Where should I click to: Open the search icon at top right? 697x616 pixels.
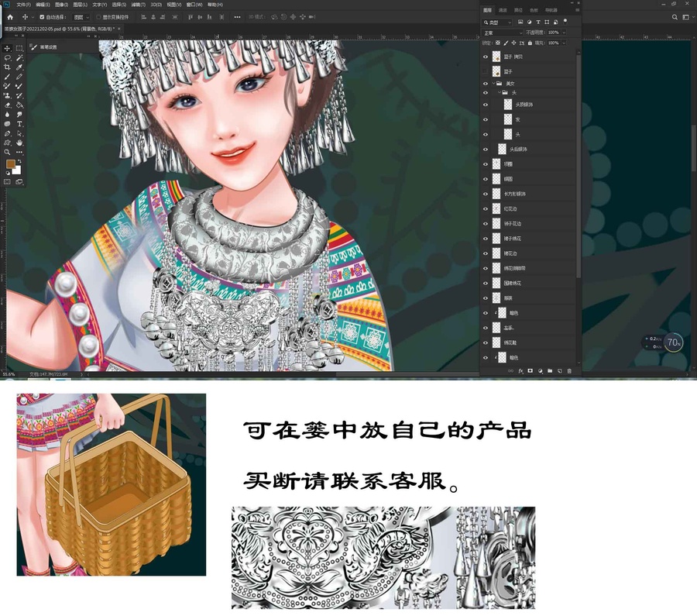pos(675,17)
